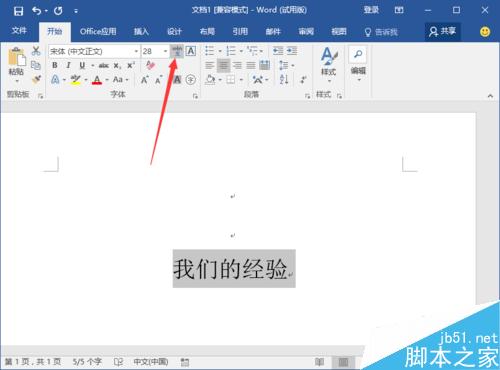Image resolution: width=500 pixels, height=370 pixels.
Task: Click the Enclose Characters circled icon
Action: coord(191,80)
